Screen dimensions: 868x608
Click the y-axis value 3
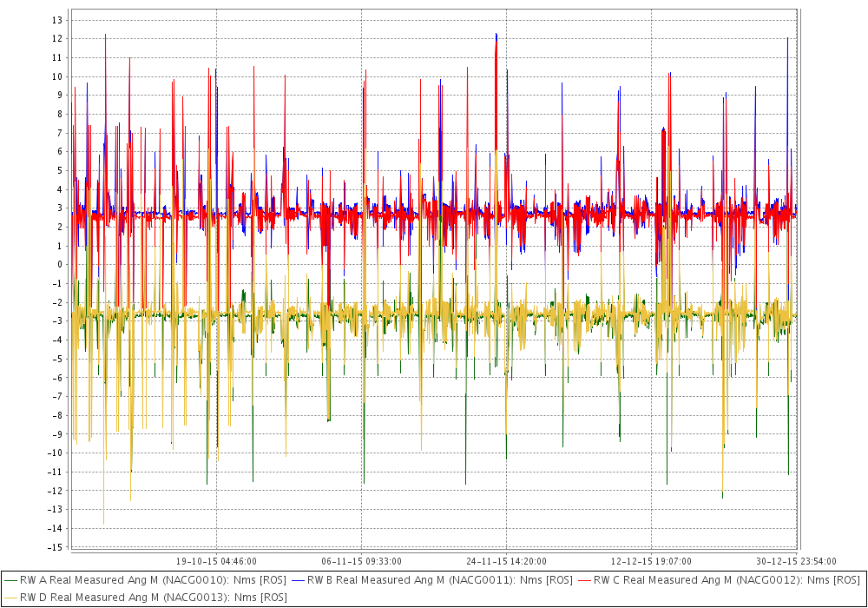click(60, 208)
